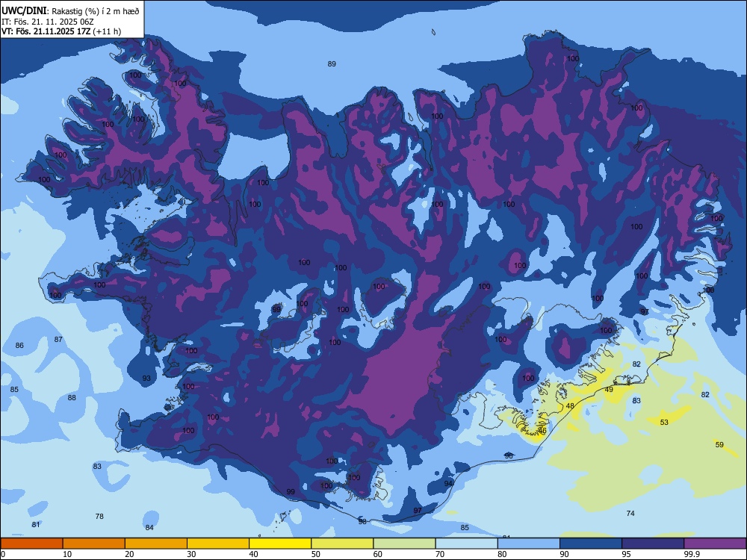The width and height of the screenshot is (747, 560).
Task: Click the 'IT: Fös. 21. 11. 2025 06Z' line
Action: (x=48, y=22)
